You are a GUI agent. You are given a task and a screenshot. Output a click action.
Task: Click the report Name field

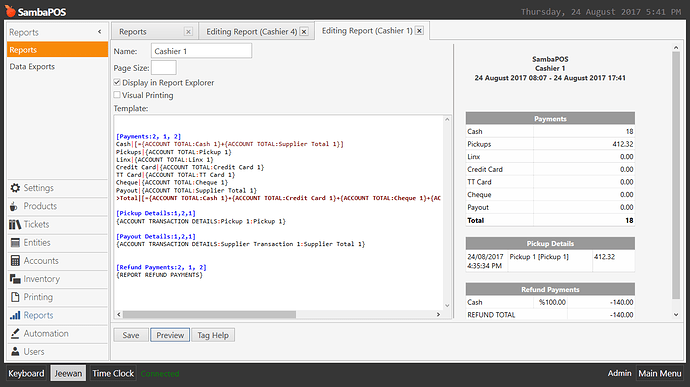point(202,51)
